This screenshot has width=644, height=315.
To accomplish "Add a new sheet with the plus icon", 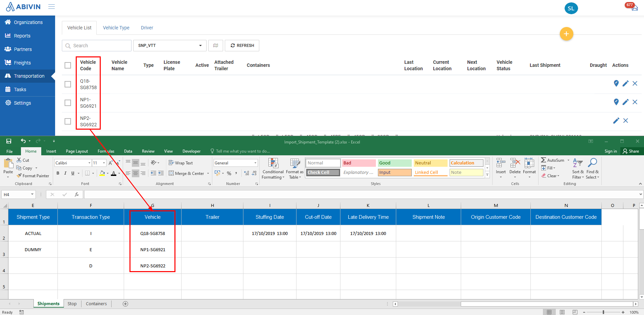I will point(125,304).
